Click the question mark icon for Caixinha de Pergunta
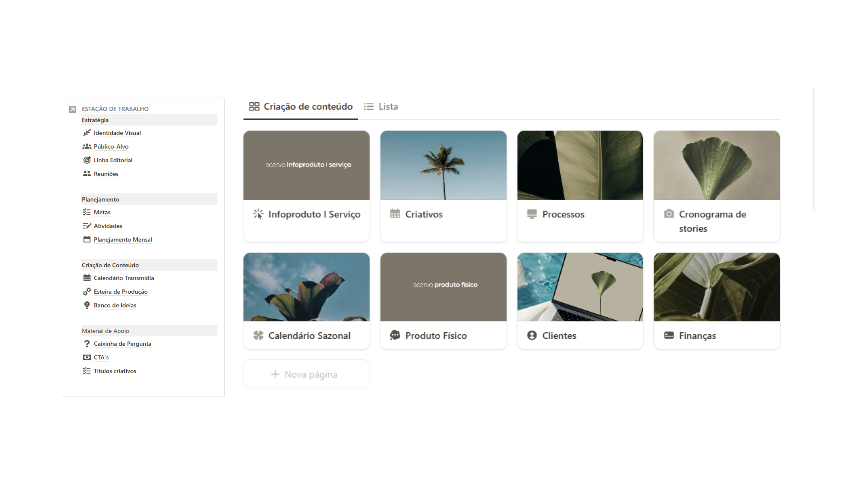The height and width of the screenshot is (488, 868). [x=87, y=343]
